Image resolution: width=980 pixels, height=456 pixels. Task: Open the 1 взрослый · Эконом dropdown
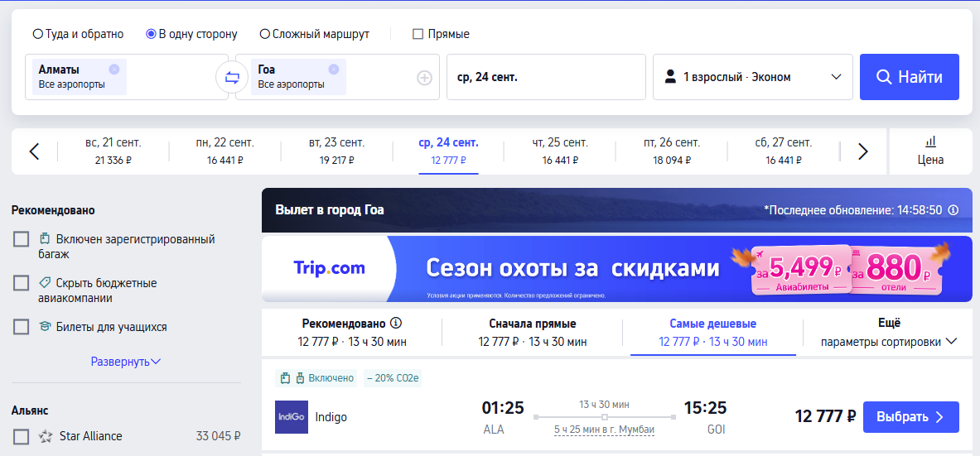pyautogui.click(x=752, y=77)
